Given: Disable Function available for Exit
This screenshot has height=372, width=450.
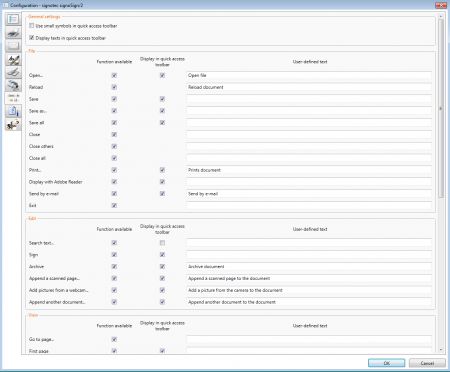Looking at the screenshot, I should tap(114, 205).
